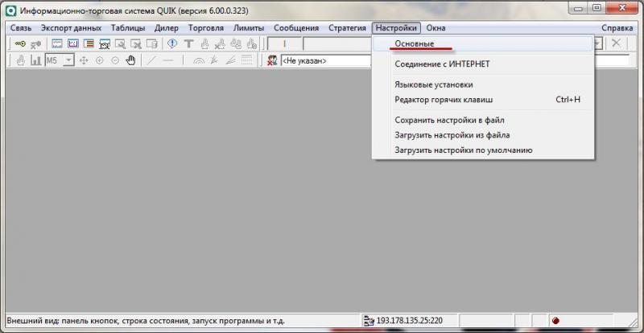Screen dimensions: 644x333
Task: Open the current quotes table icon
Action: (x=56, y=43)
